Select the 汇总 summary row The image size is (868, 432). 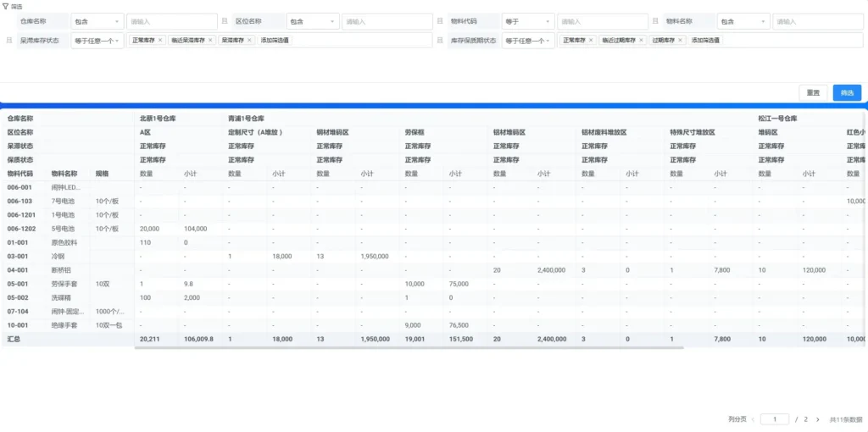[14, 339]
